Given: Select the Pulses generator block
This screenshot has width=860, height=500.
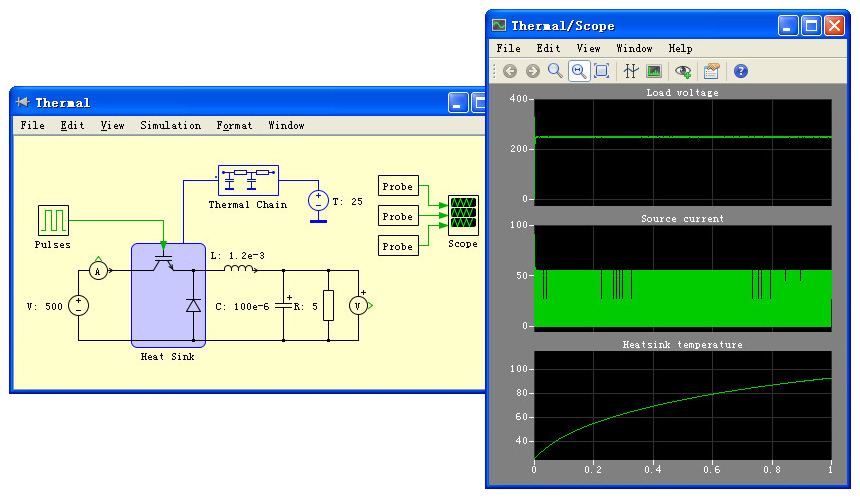Looking at the screenshot, I should click(x=53, y=220).
